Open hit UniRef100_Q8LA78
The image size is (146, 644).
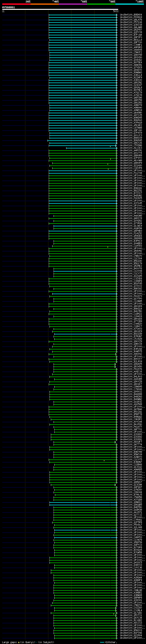click(131, 20)
